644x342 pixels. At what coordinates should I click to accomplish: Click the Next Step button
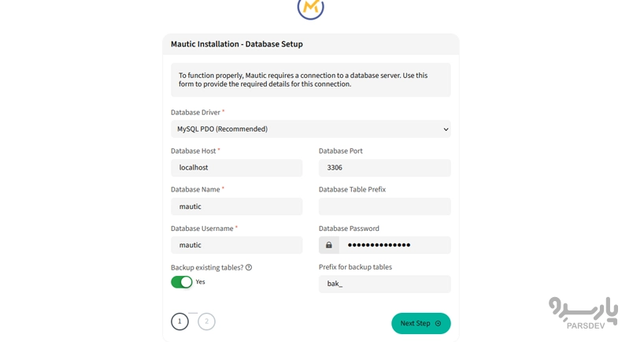(x=420, y=324)
